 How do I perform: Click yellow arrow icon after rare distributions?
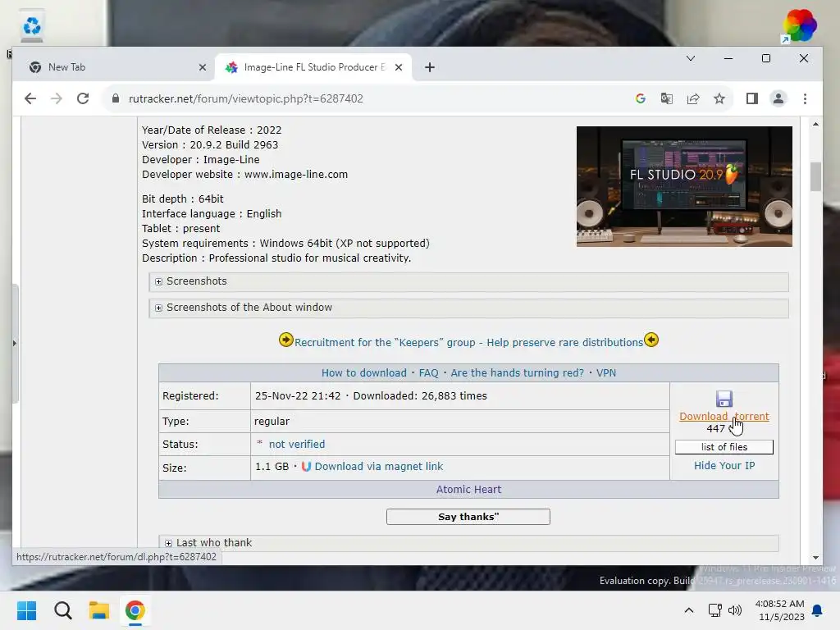651,340
